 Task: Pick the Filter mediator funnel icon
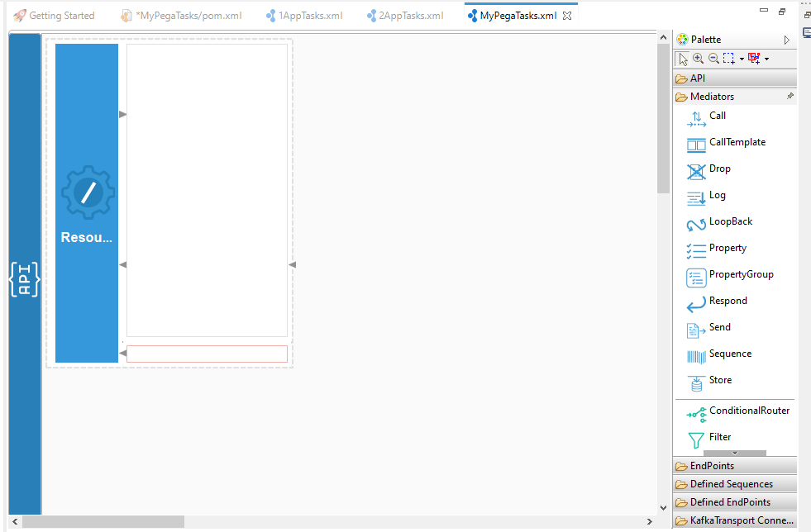point(696,439)
